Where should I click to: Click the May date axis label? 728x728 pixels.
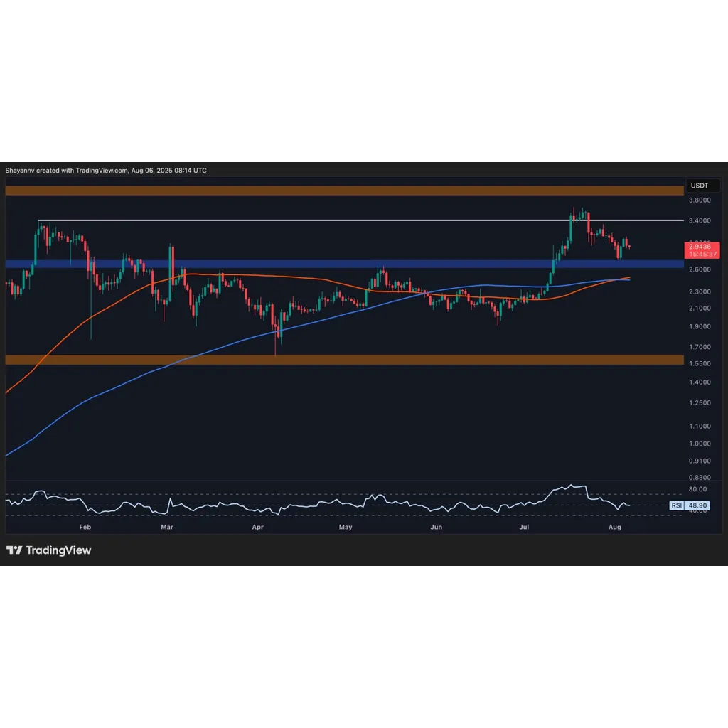click(x=346, y=527)
